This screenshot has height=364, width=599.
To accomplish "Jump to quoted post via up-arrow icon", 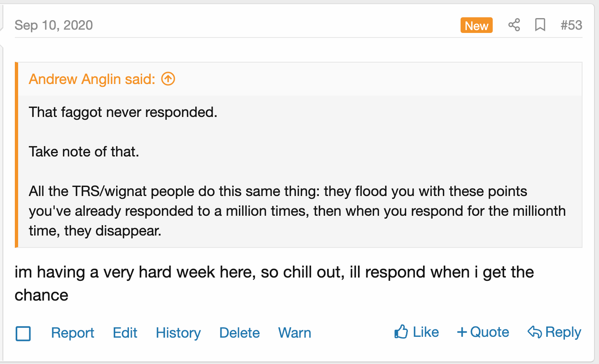I will click(x=168, y=79).
